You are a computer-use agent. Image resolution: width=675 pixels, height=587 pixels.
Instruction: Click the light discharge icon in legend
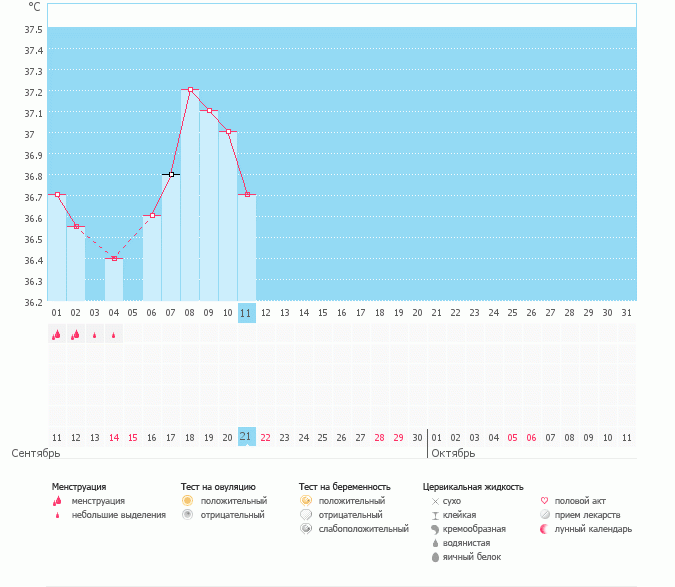pyautogui.click(x=58, y=515)
